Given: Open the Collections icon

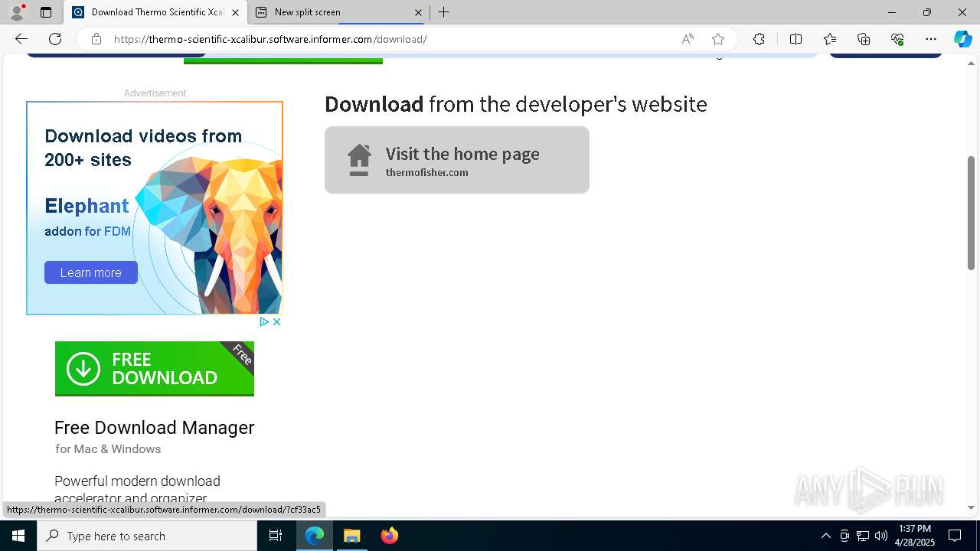Looking at the screenshot, I should (864, 39).
